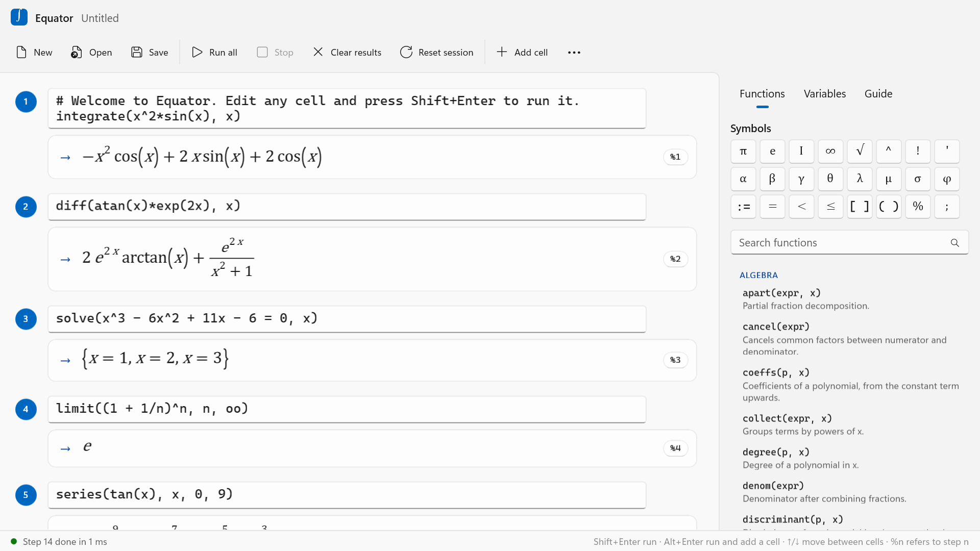Insert the less-than-or-equal symbol

click(x=830, y=207)
